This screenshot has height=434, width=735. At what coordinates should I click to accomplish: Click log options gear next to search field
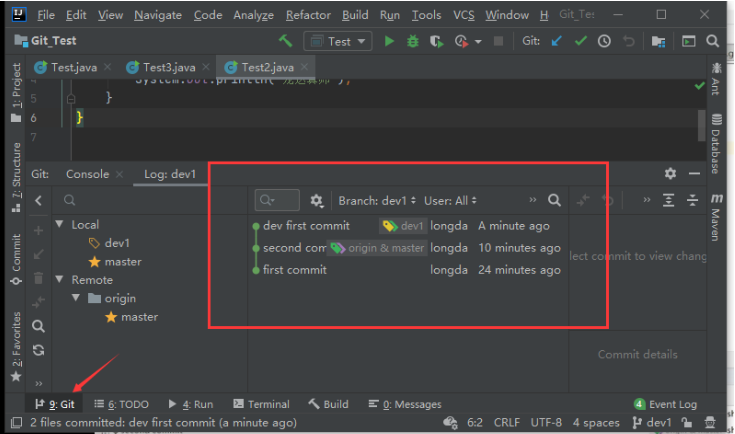316,201
